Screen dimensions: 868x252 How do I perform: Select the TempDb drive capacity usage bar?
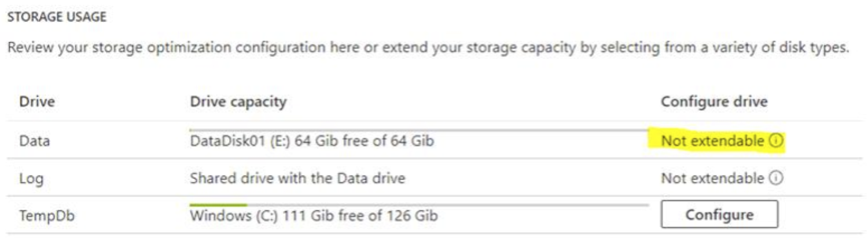(419, 204)
